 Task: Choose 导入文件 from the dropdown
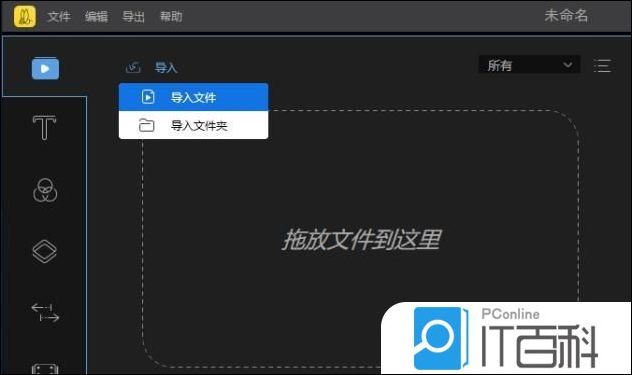193,97
